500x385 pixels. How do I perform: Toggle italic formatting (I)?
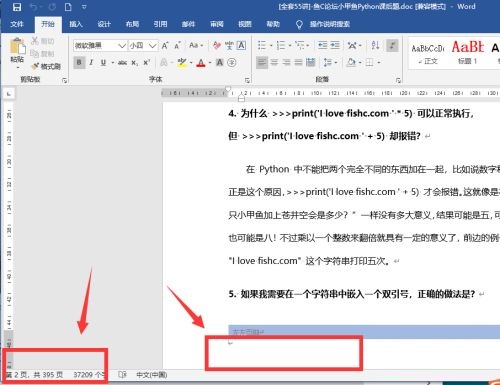coord(91,62)
